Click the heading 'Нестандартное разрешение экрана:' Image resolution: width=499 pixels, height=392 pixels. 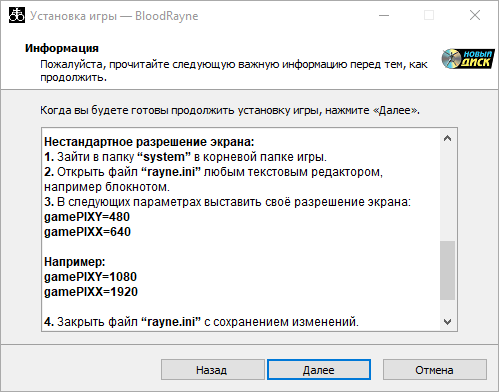149,142
